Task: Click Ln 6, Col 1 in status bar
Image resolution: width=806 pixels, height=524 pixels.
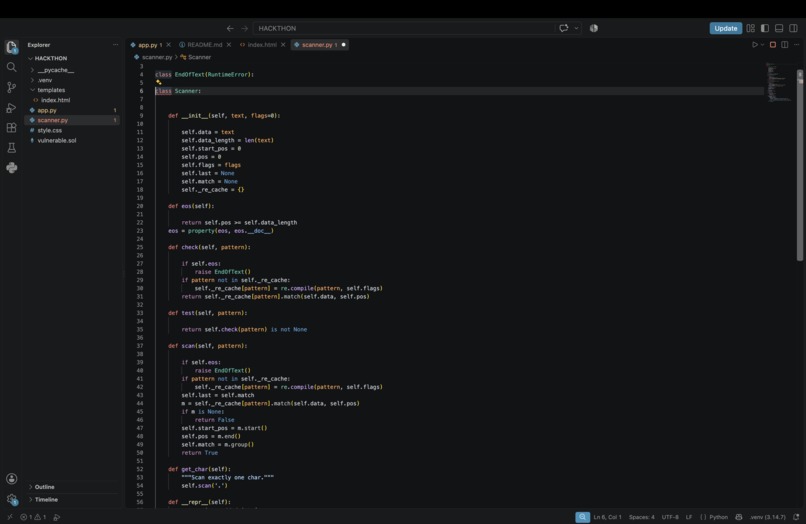Action: (x=607, y=517)
